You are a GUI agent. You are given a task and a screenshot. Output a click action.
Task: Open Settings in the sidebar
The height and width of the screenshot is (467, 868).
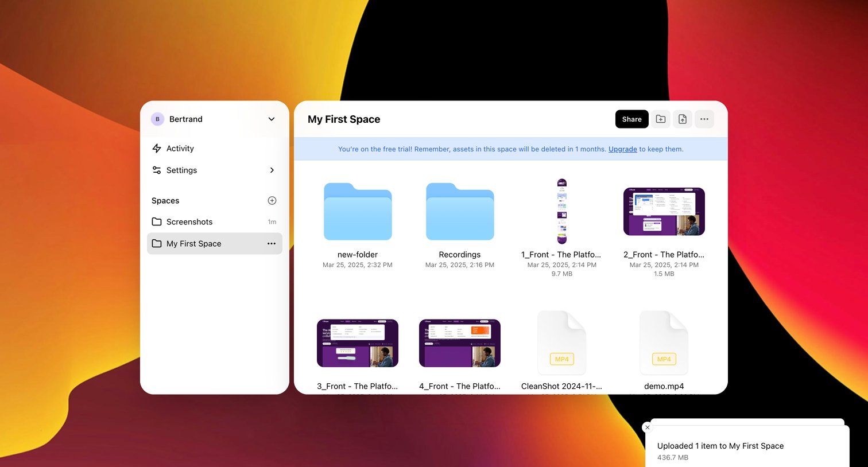[215, 170]
